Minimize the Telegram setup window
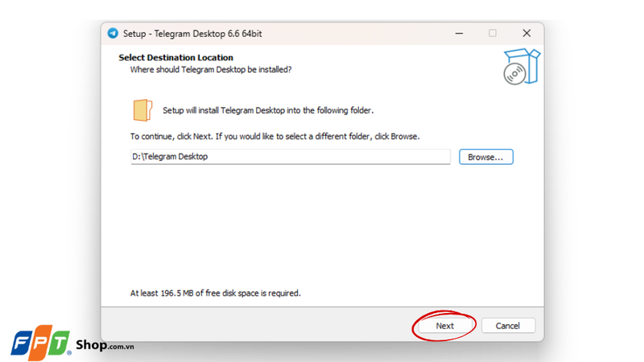 pyautogui.click(x=459, y=33)
